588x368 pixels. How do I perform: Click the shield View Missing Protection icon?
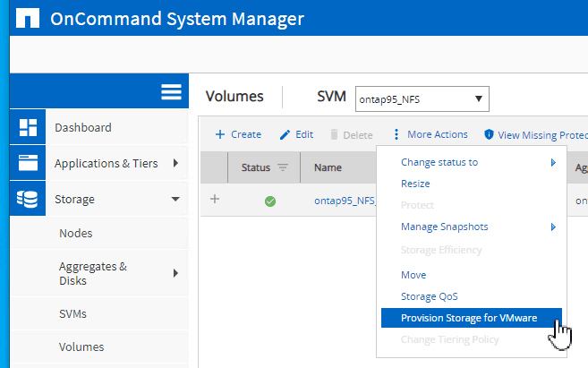(489, 134)
